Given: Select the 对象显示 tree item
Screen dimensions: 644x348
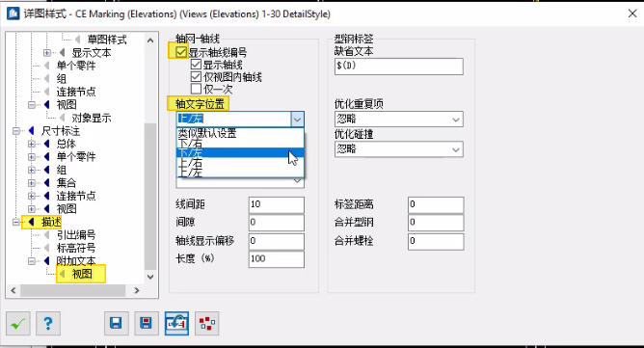Looking at the screenshot, I should [92, 118].
